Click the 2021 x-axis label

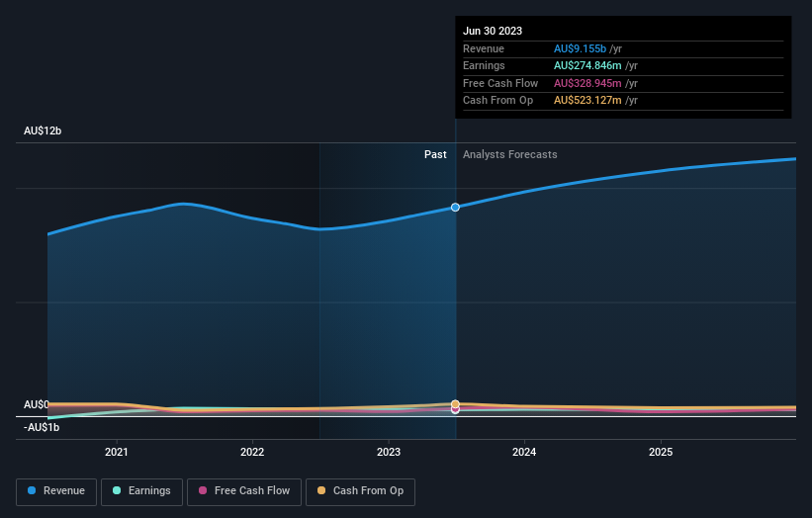pos(117,452)
